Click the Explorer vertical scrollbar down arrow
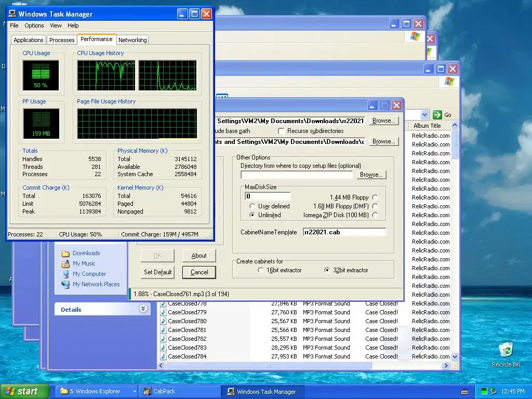 click(455, 357)
